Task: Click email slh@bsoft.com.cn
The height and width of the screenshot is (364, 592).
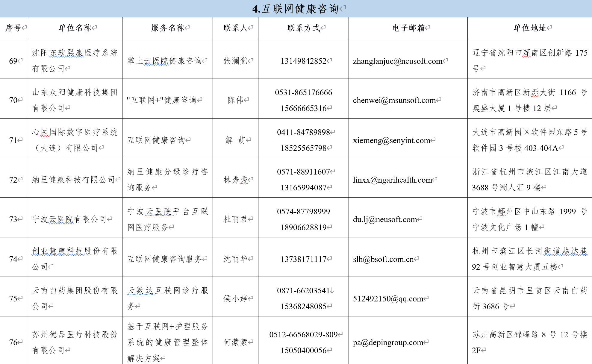Action: 383,259
